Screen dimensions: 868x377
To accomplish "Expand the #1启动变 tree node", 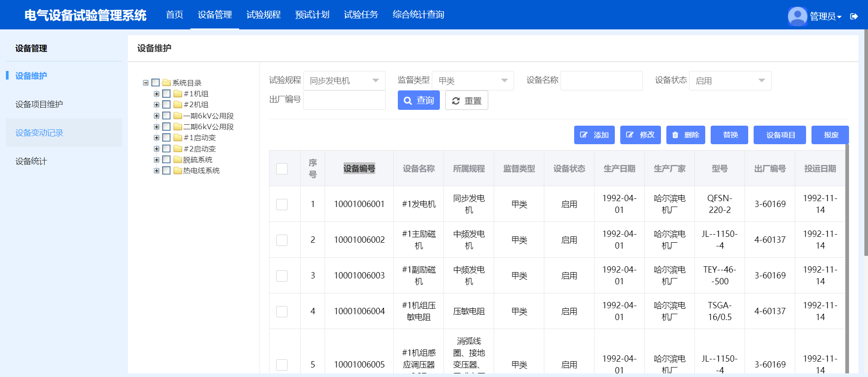I will click(x=156, y=137).
